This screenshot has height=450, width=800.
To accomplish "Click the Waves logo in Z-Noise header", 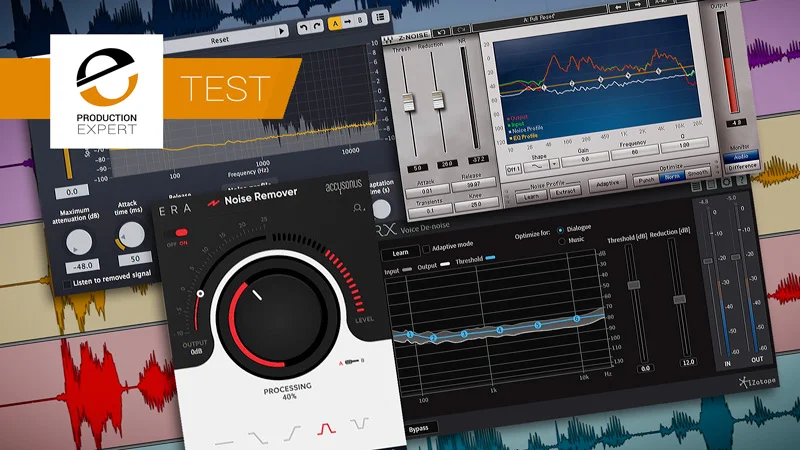I will [389, 39].
